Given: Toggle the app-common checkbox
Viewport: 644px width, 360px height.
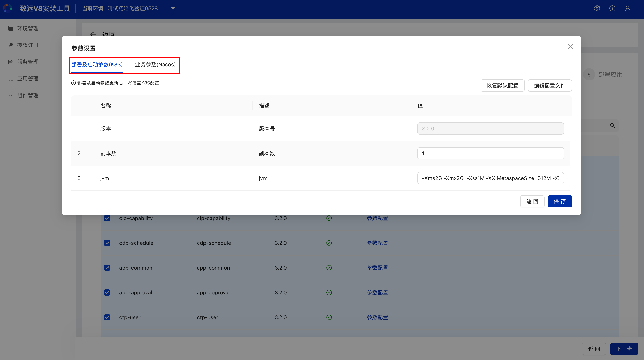Looking at the screenshot, I should (107, 268).
